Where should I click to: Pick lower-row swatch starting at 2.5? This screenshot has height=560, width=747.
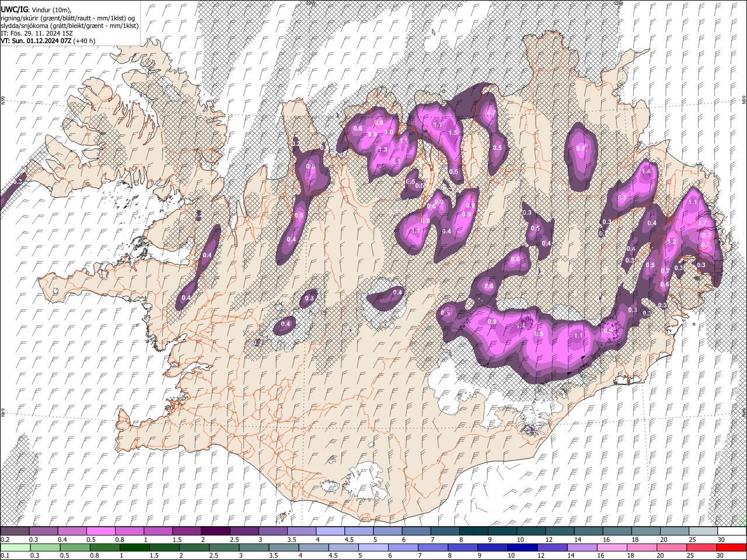point(224,547)
